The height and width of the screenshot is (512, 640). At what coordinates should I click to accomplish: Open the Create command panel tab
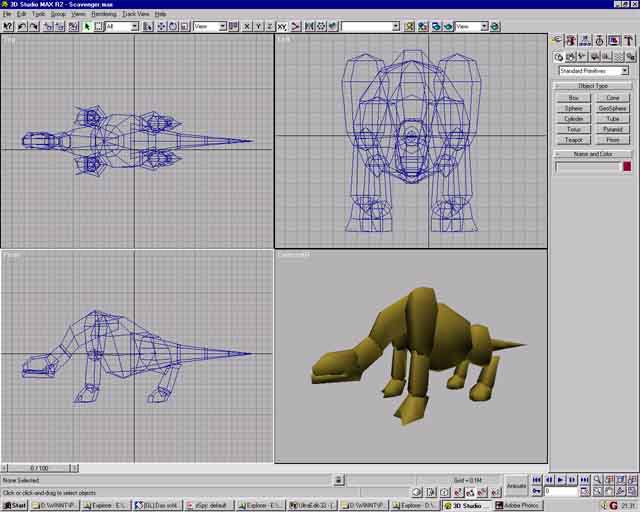coord(558,41)
